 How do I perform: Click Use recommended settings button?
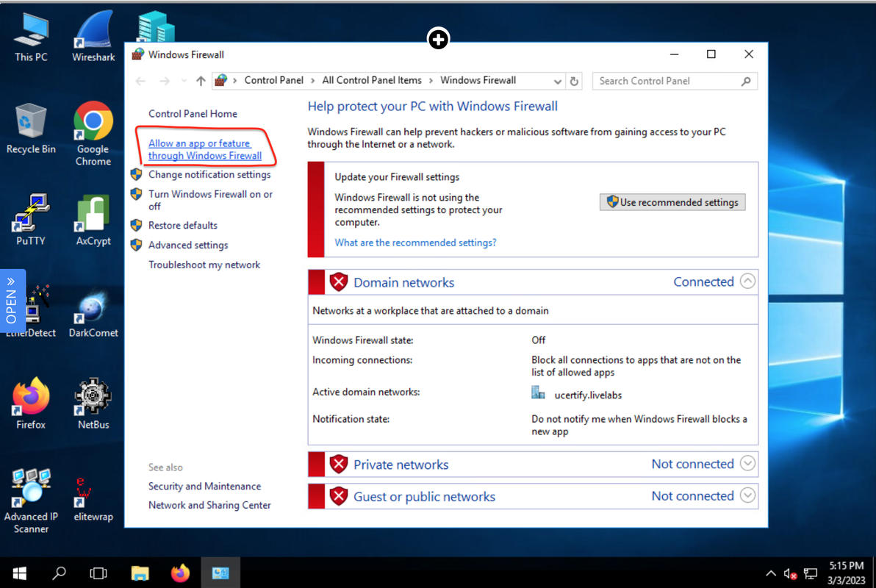click(672, 202)
